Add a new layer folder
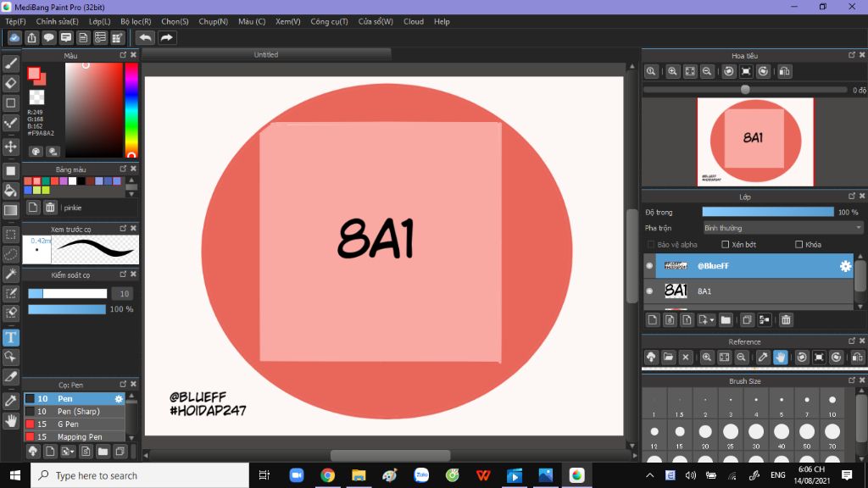The width and height of the screenshot is (868, 488). [x=726, y=319]
